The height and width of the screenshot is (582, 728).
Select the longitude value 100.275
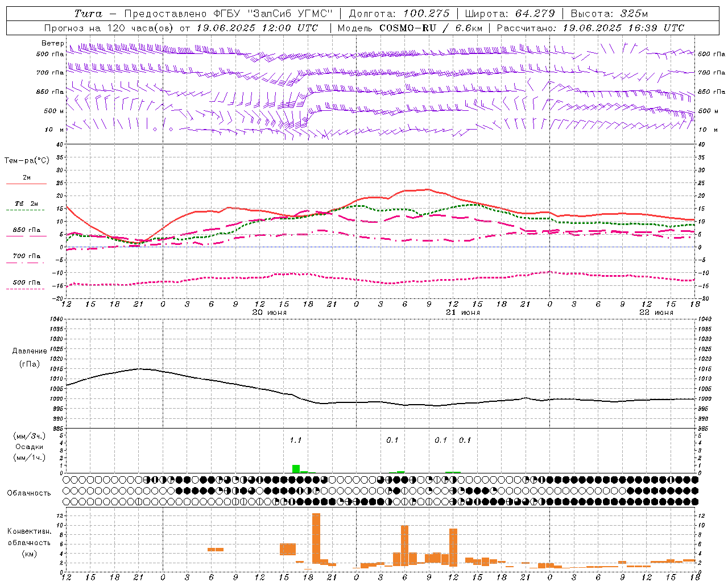[x=427, y=14]
